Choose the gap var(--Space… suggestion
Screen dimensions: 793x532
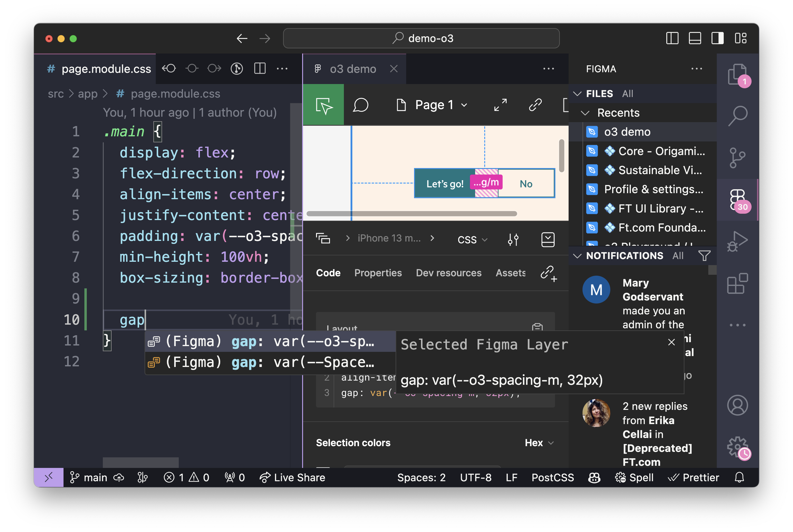(x=270, y=362)
